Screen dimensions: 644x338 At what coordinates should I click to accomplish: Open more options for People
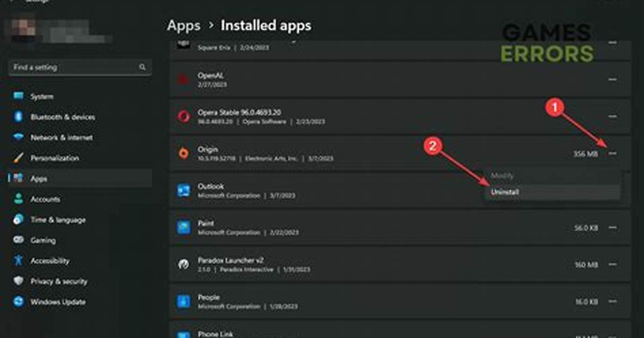point(612,301)
